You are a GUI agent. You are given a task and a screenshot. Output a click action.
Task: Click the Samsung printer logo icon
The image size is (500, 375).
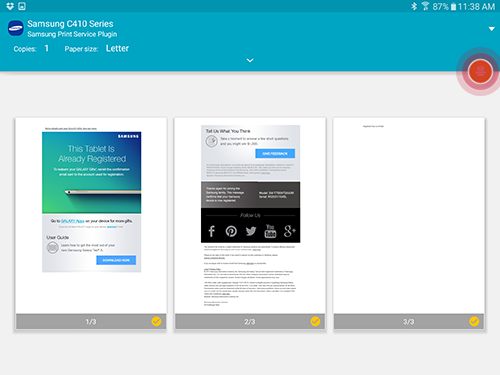(x=16, y=28)
